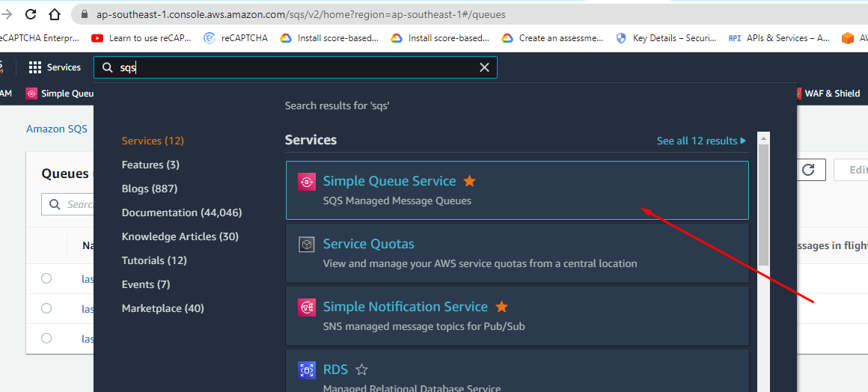Click the magnifier icon in AWS search
The image size is (868, 392).
[107, 67]
